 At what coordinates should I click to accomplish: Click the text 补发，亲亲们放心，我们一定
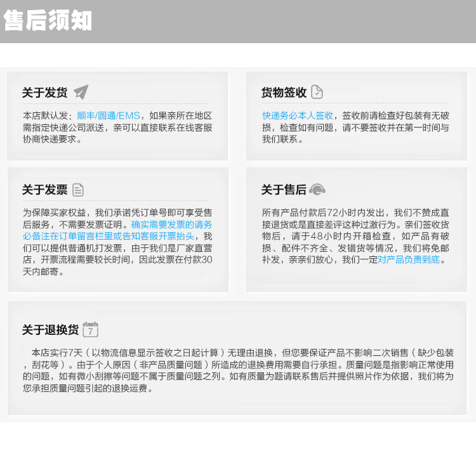point(320,259)
